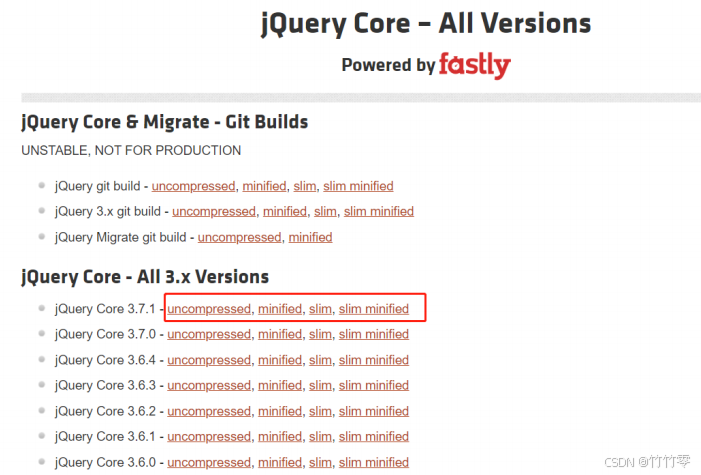This screenshot has height=475, width=701.
Task: Open jQuery git build uncompressed link
Action: (x=194, y=186)
